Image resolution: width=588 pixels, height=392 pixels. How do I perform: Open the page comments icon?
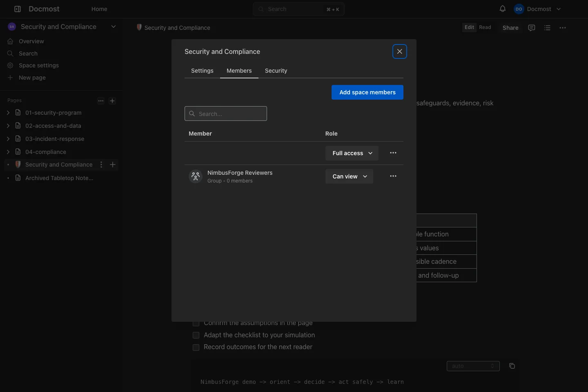(532, 28)
